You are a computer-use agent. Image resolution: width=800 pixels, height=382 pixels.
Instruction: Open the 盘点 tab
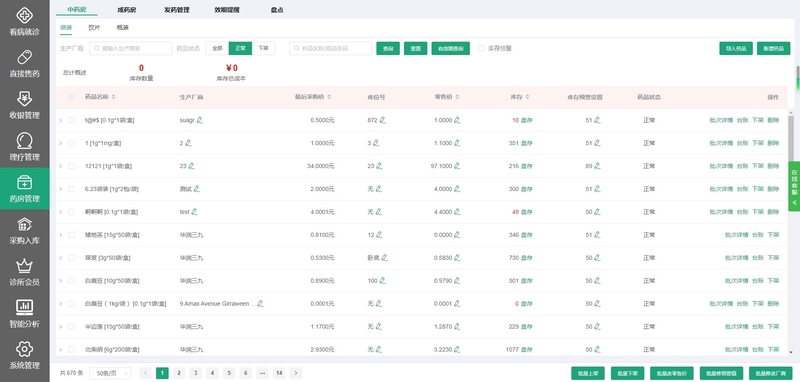[277, 10]
